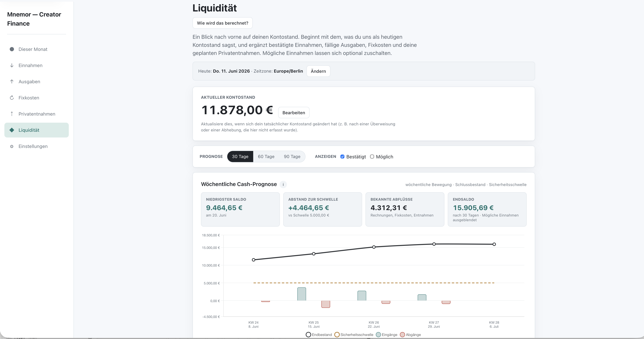Toggle Sicherheitsschwelle legend swatch
Screen dimensions: 644x339
(x=337, y=334)
